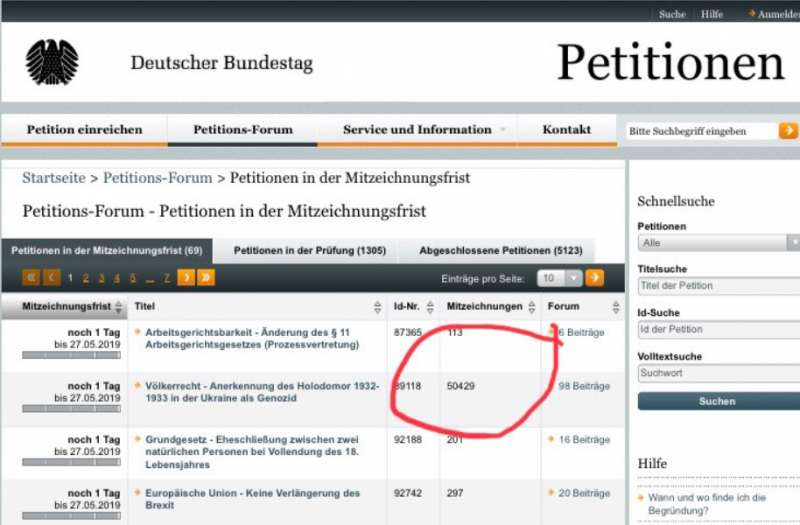The image size is (800, 525).
Task: Open the Europäische Union Brexit petition
Action: [253, 499]
